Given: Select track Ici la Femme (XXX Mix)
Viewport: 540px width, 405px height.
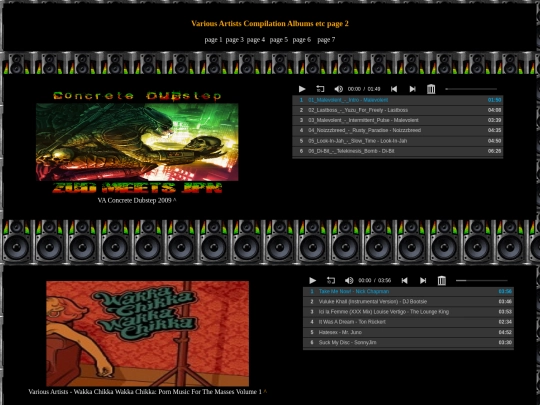Looking at the screenshot, I should (x=408, y=312).
